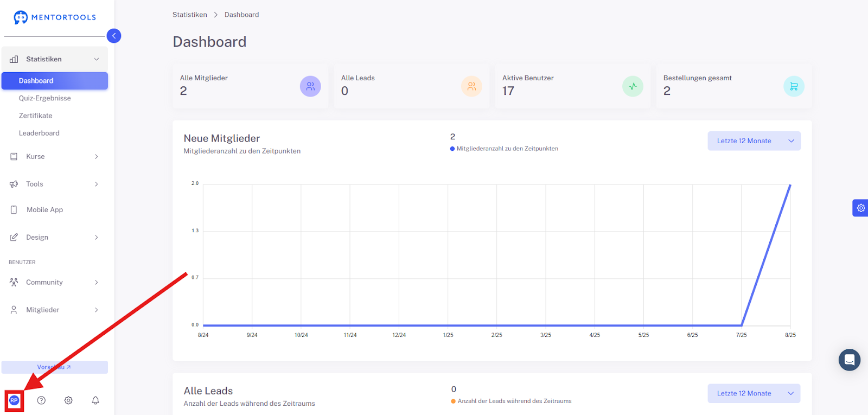Viewport: 868px width, 415px height.
Task: Click the Alle Mitglieder users icon
Action: pos(310,86)
